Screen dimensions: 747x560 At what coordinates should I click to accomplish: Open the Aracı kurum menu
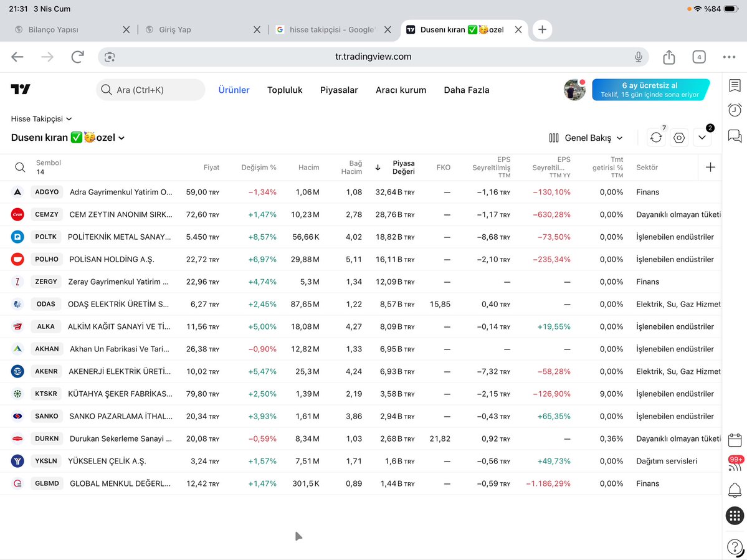[401, 90]
